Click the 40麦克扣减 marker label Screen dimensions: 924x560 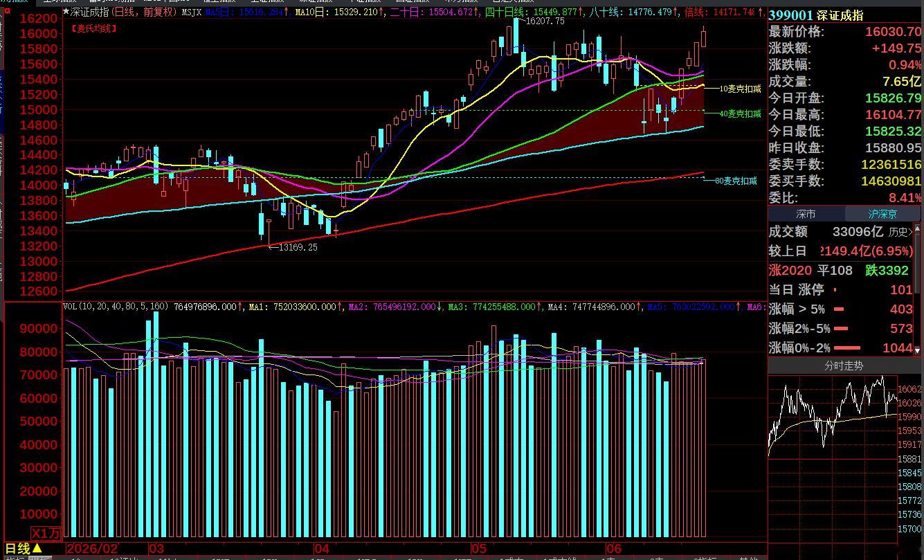pyautogui.click(x=741, y=114)
